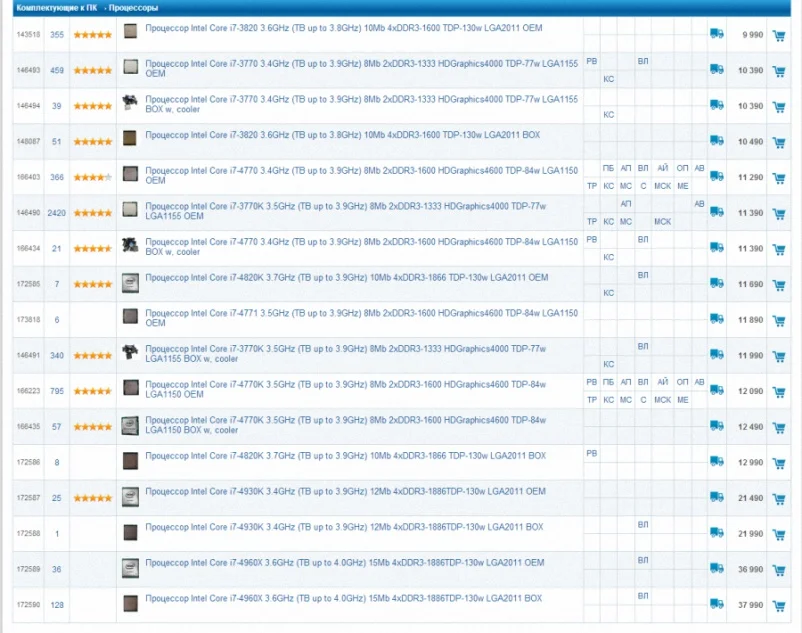Click the КС store marker for item 146494
The height and width of the screenshot is (633, 802).
tap(609, 115)
